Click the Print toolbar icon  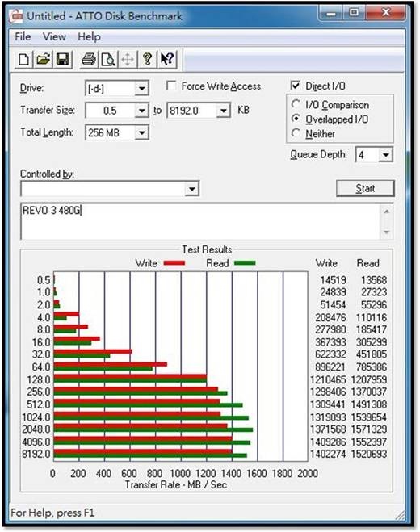coord(89,60)
